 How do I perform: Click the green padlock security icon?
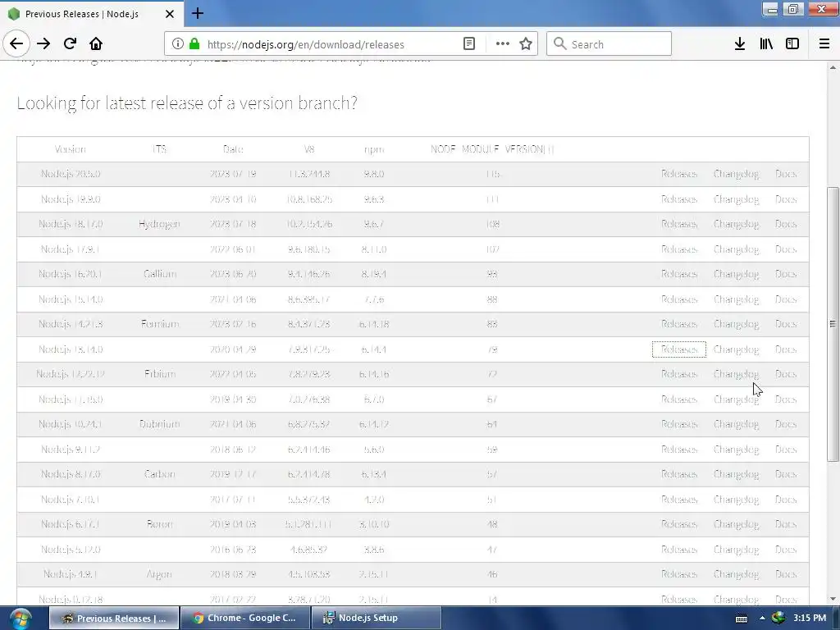point(194,44)
